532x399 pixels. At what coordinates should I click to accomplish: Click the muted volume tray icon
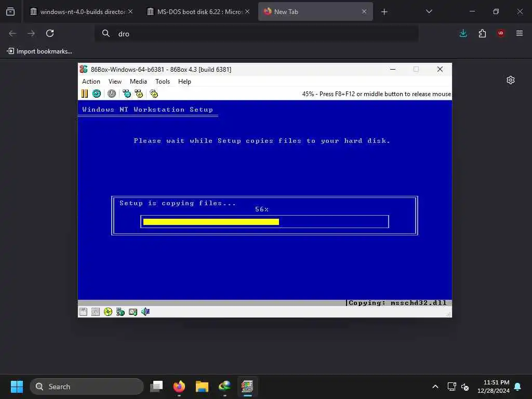pos(465,387)
